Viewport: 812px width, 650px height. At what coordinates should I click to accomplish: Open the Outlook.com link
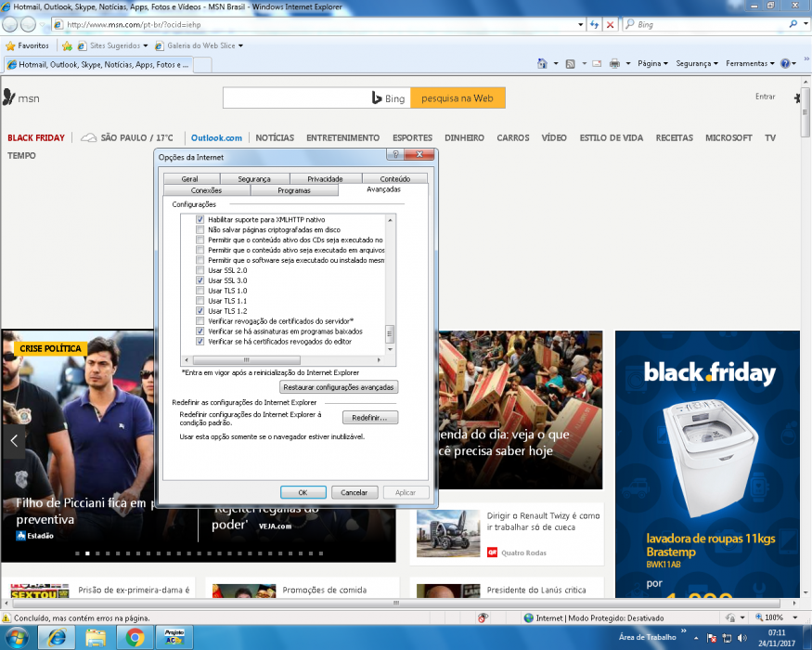[x=216, y=137]
